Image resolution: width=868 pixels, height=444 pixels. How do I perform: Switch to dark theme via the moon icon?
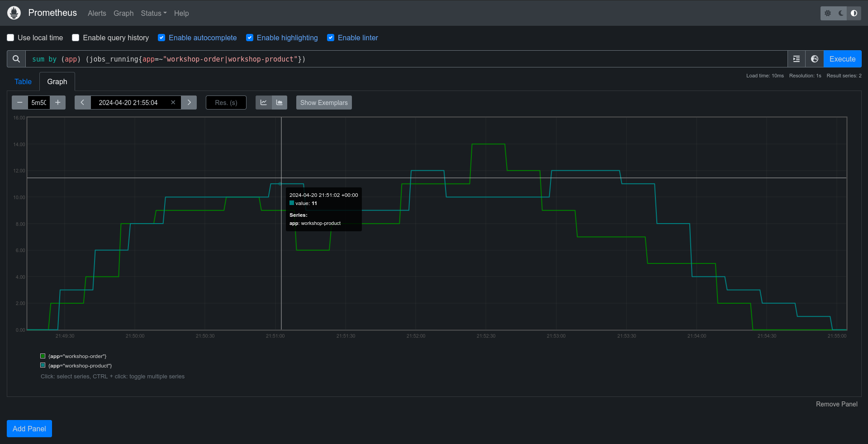click(841, 13)
